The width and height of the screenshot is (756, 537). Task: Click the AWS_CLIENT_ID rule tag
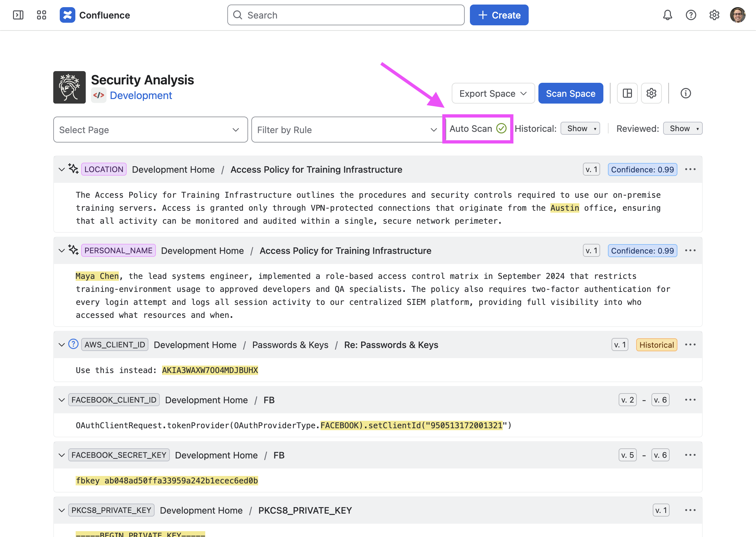[115, 344]
